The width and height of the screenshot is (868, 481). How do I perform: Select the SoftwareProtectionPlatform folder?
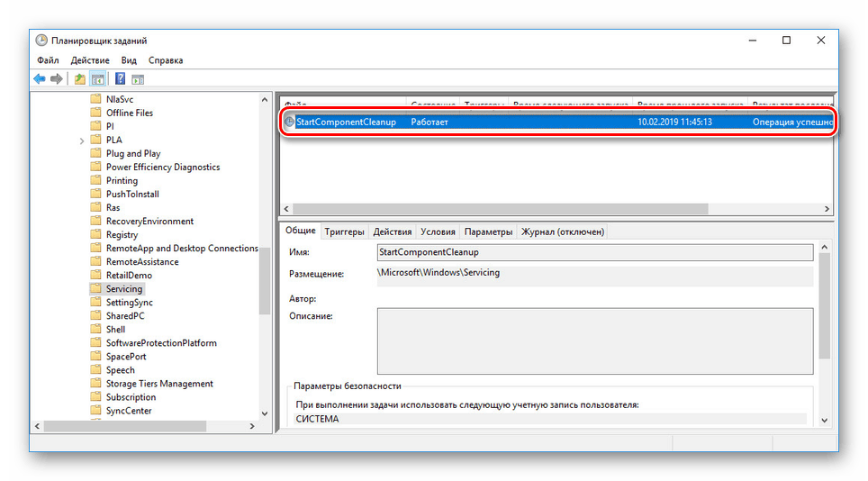[161, 343]
